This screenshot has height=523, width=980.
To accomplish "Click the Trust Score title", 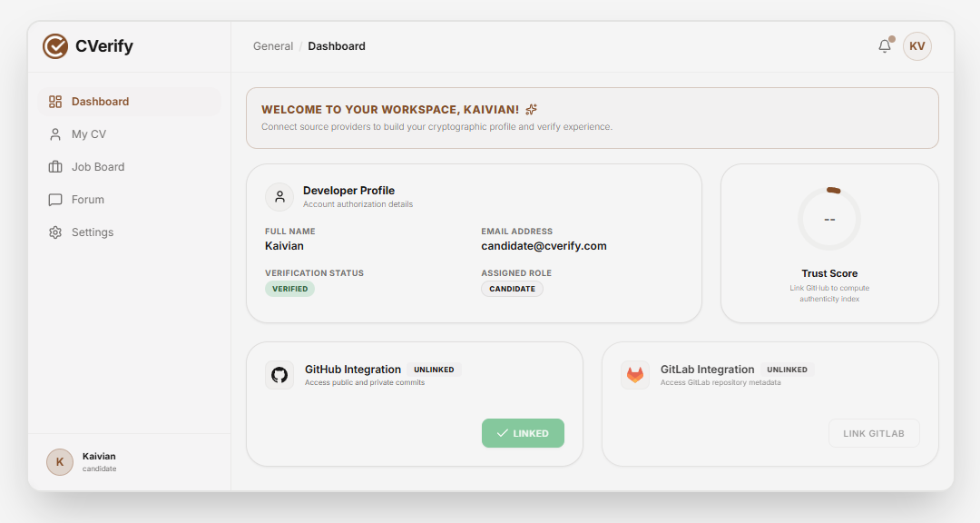I will pos(829,273).
